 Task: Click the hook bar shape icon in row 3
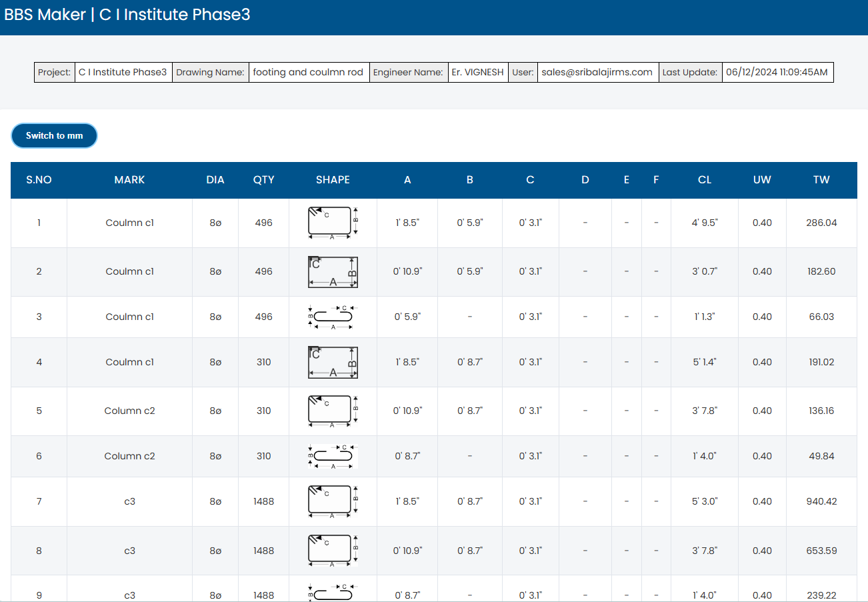(333, 317)
